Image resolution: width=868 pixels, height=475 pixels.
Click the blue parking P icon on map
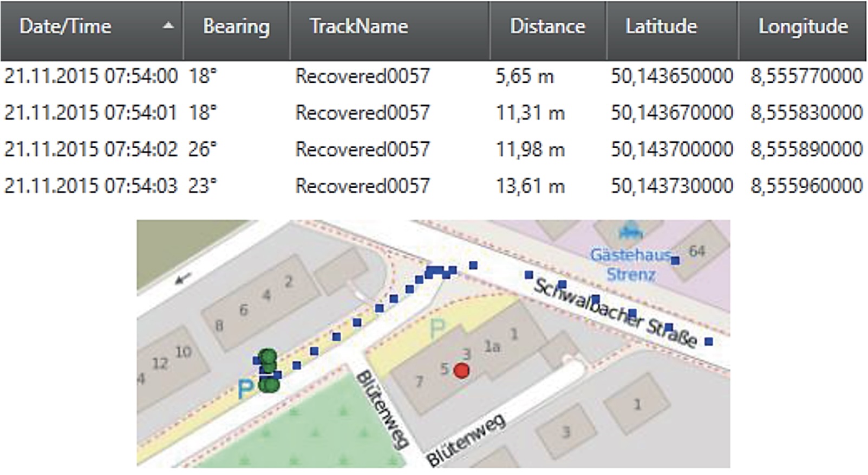click(245, 389)
